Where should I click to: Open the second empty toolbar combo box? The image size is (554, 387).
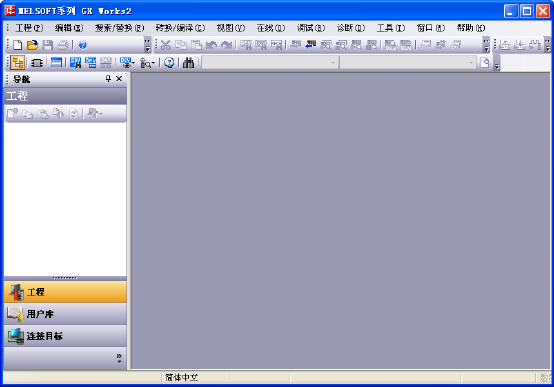coord(407,63)
